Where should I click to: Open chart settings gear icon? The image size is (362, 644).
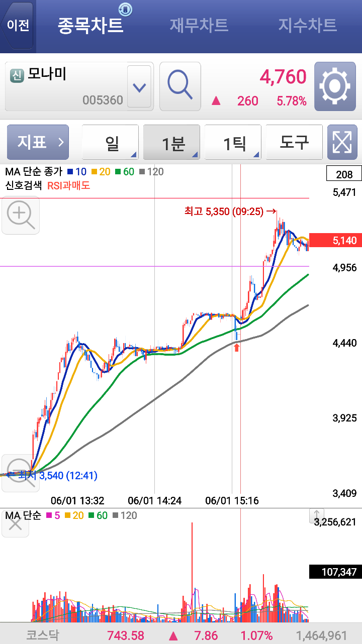click(335, 86)
